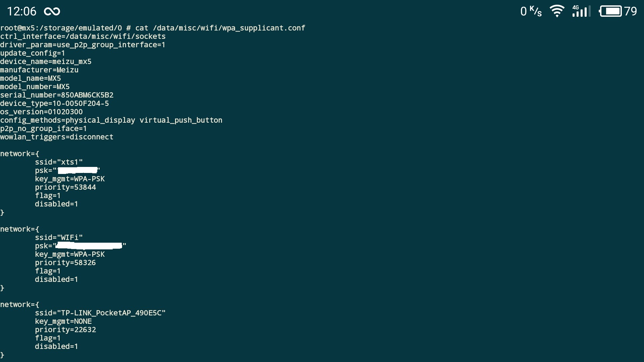Image resolution: width=644 pixels, height=362 pixels.
Task: Click the priority=53844 line
Action: pyautogui.click(x=65, y=187)
